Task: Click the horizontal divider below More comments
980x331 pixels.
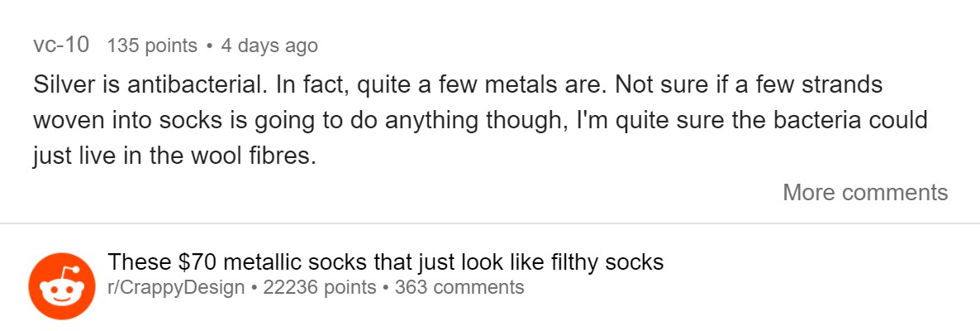Action: [490, 223]
